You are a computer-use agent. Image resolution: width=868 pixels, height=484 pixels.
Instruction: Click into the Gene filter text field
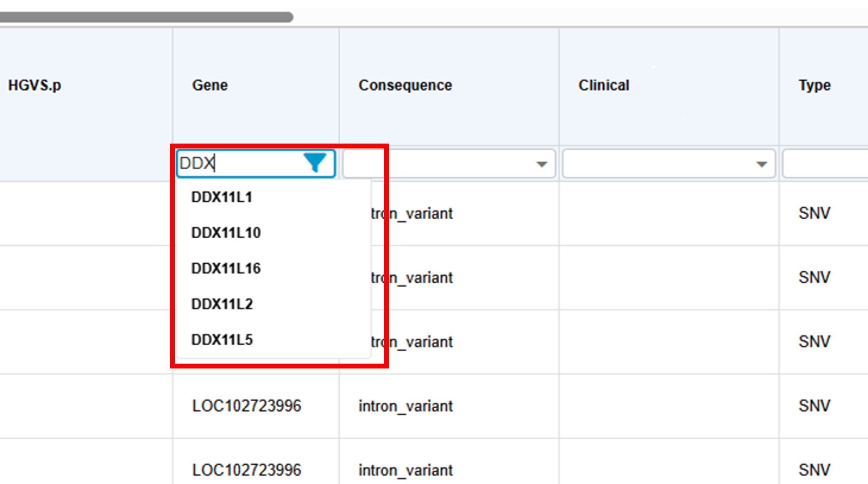click(239, 163)
